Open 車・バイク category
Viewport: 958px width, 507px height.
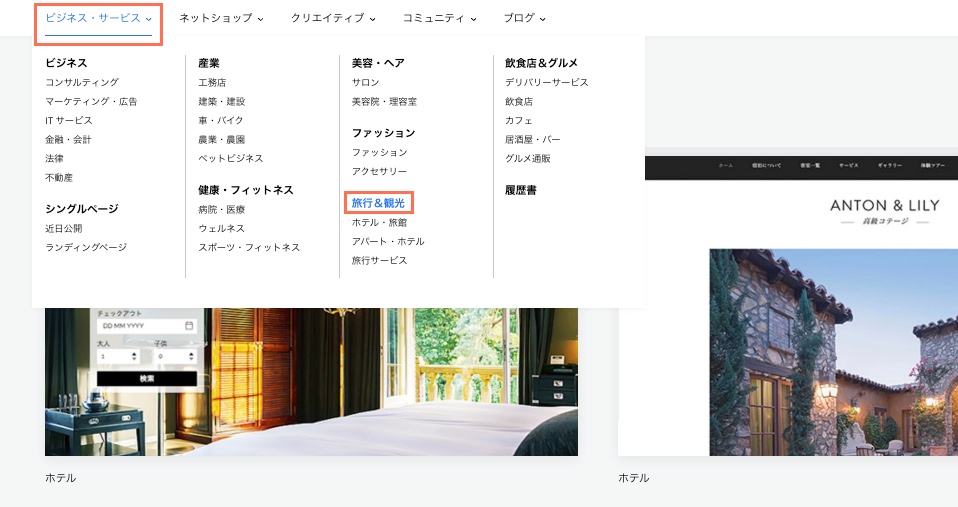click(x=221, y=120)
